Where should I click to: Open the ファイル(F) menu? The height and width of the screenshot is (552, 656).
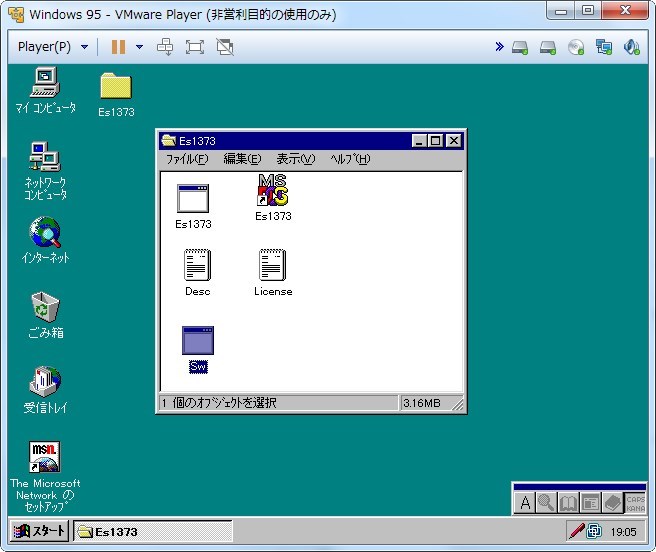tap(187, 159)
